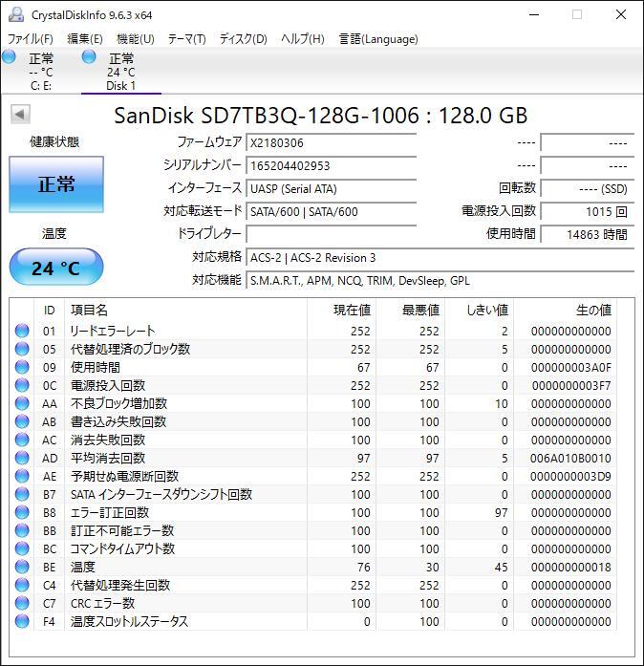Open the テーマ(T) menu
Viewport: 644px width, 666px height.
point(187,39)
